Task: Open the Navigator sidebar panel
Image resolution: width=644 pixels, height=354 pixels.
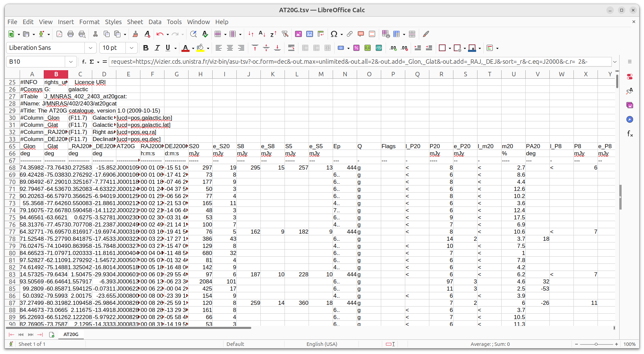Action: 630,119
